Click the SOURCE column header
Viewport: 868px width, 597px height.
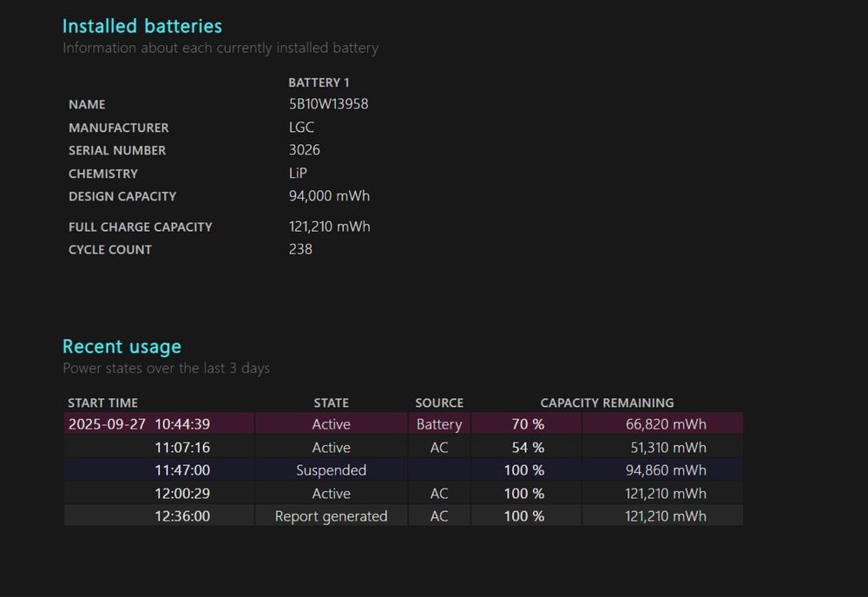[439, 403]
